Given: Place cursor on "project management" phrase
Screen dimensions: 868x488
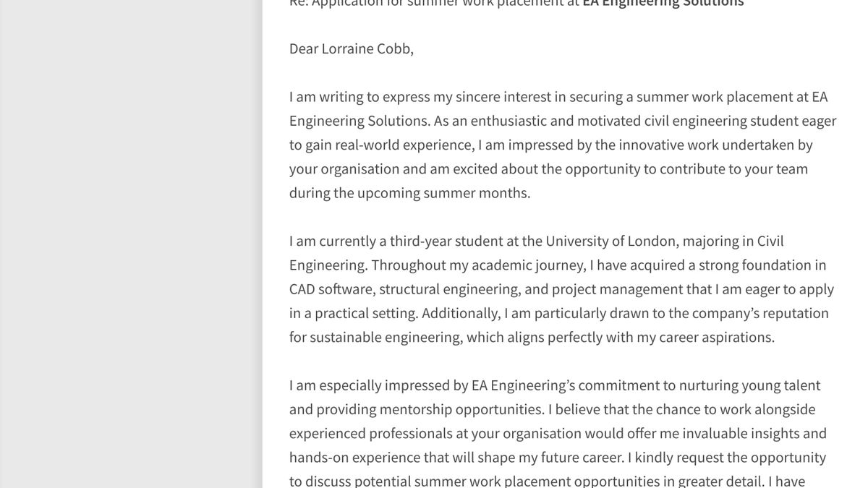Looking at the screenshot, I should point(616,289).
